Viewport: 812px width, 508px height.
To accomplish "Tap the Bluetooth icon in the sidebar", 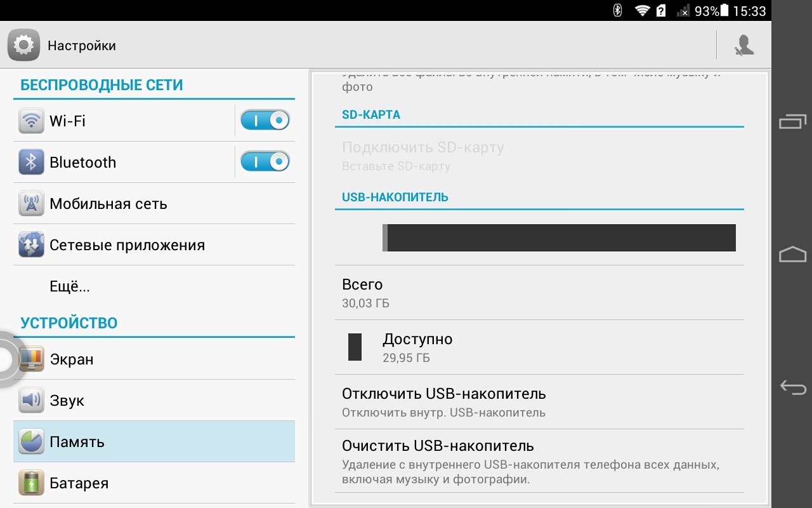I will click(x=31, y=162).
